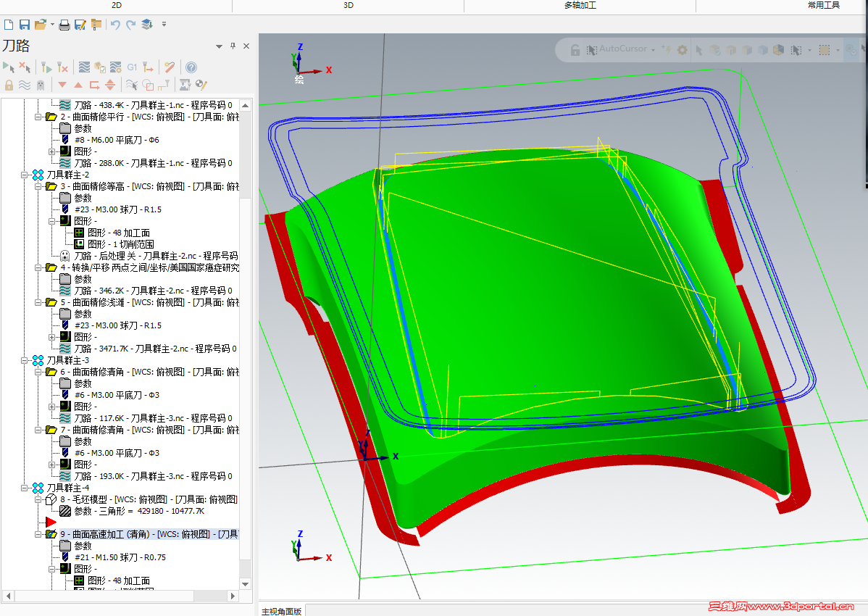Open the toolpath manager Help

191,67
